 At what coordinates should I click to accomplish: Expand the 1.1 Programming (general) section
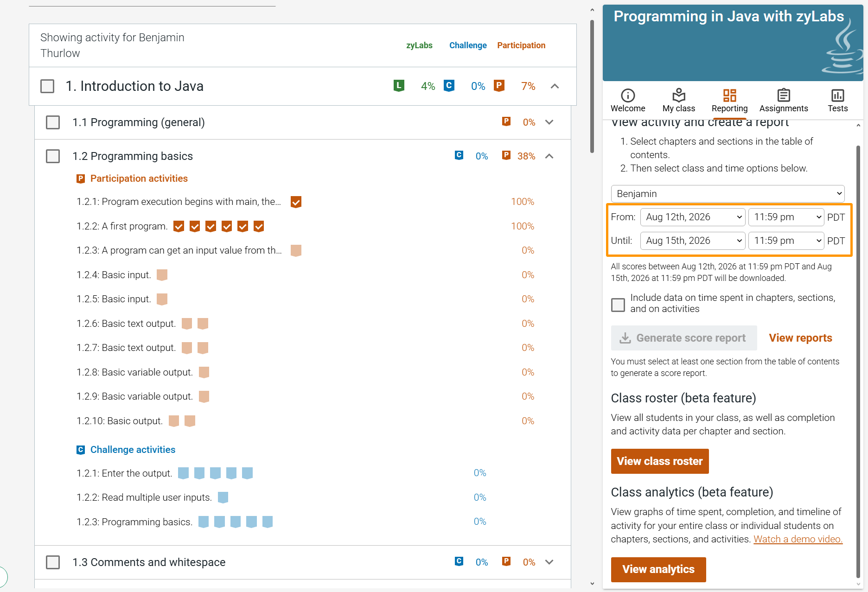pos(549,122)
